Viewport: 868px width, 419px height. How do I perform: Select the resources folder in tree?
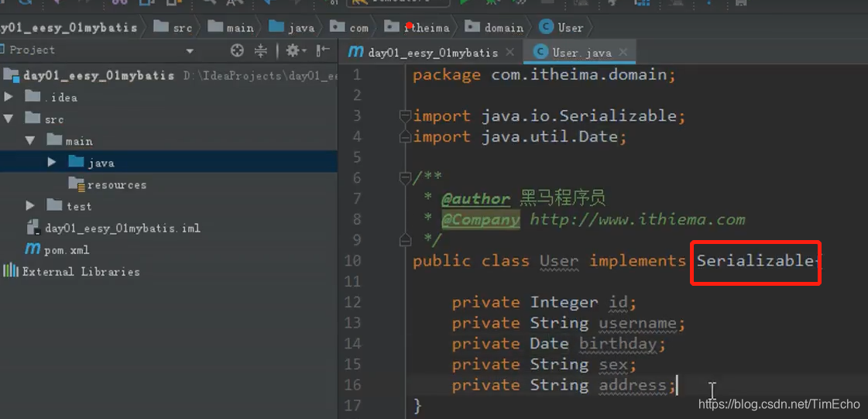pyautogui.click(x=117, y=185)
